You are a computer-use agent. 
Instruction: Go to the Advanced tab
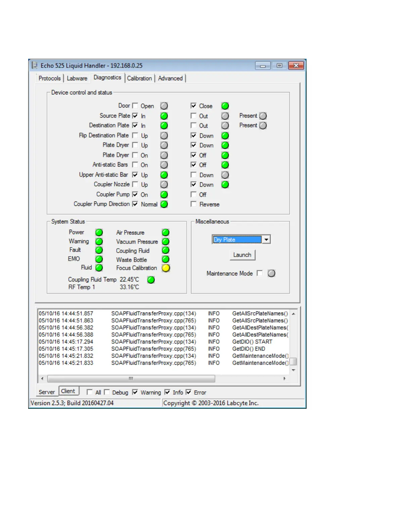coord(170,78)
